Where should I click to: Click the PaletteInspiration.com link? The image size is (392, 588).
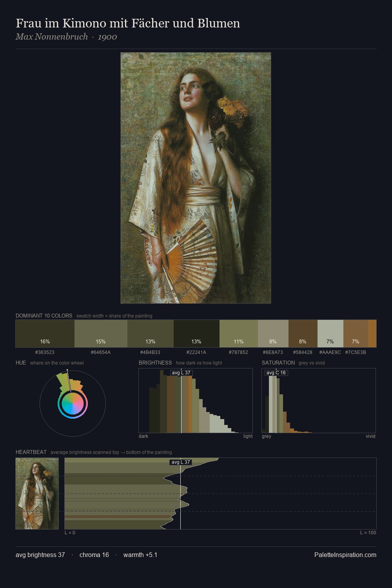coord(345,555)
